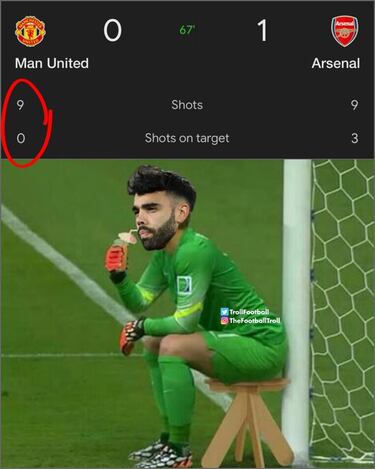Click Man United's shots value 9
This screenshot has width=375, height=469.
coord(20,105)
